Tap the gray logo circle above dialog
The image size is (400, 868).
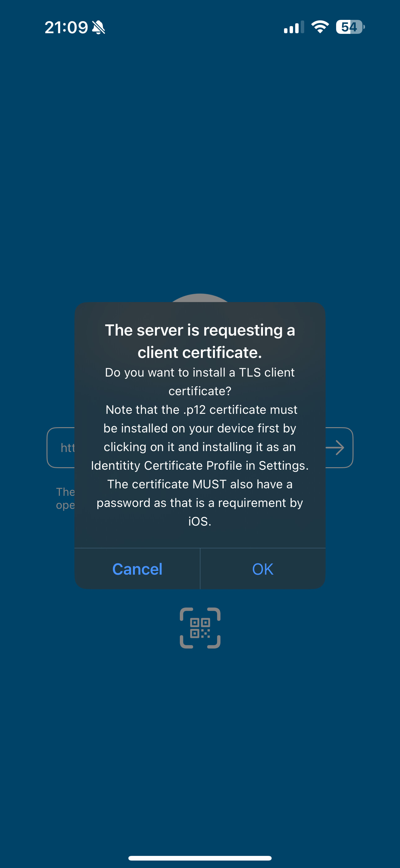[200, 298]
